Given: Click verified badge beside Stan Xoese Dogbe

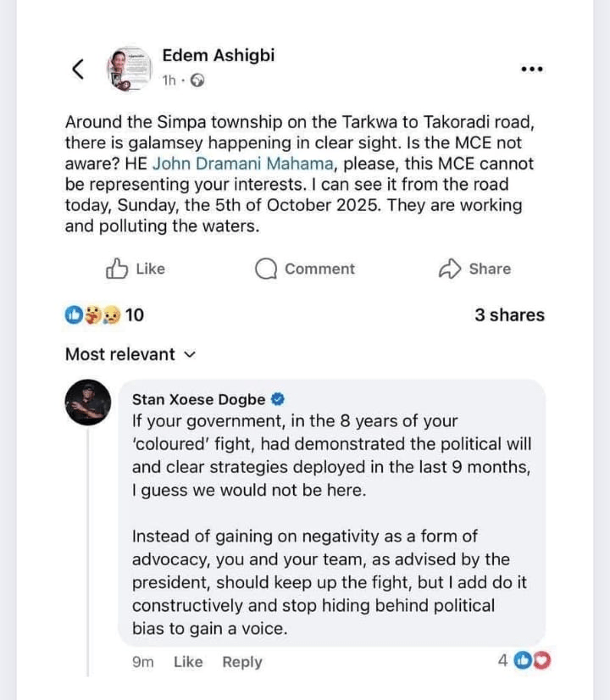Looking at the screenshot, I should (277, 398).
